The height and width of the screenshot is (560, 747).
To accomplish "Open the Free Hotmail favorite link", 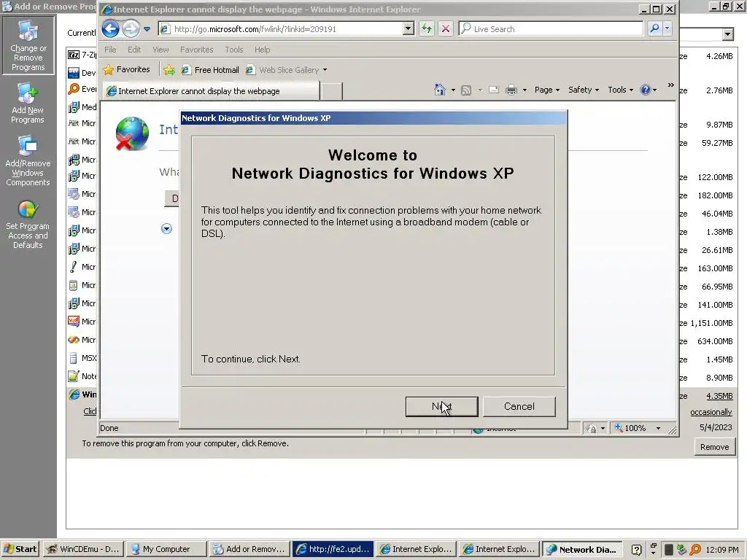I will tap(210, 70).
